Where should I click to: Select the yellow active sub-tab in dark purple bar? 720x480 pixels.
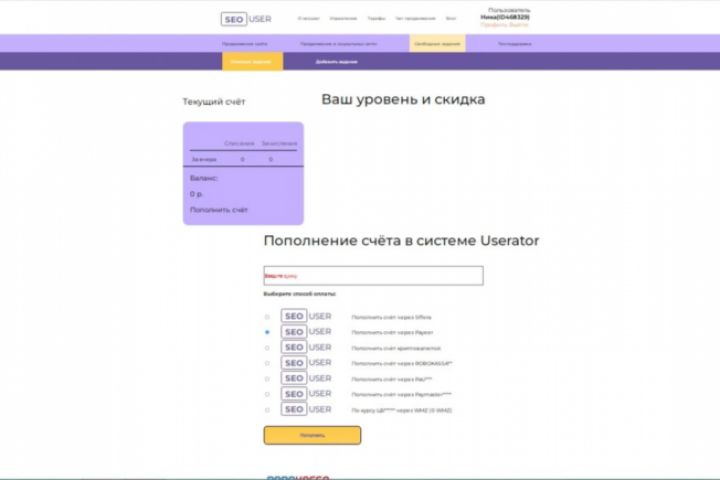[252, 62]
